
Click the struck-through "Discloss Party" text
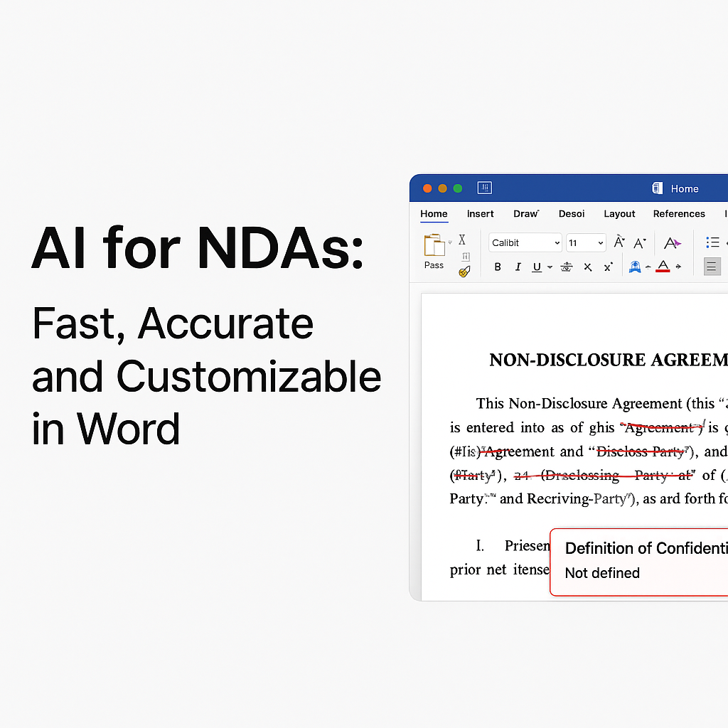(641, 451)
